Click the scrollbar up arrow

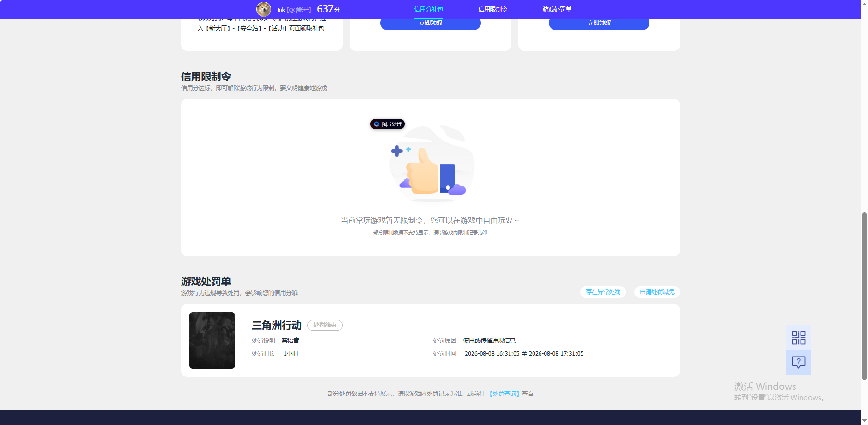pos(864,3)
